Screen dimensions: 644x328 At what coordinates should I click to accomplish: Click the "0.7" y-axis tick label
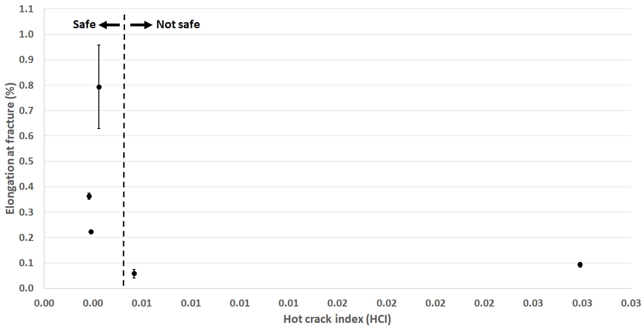(x=26, y=111)
